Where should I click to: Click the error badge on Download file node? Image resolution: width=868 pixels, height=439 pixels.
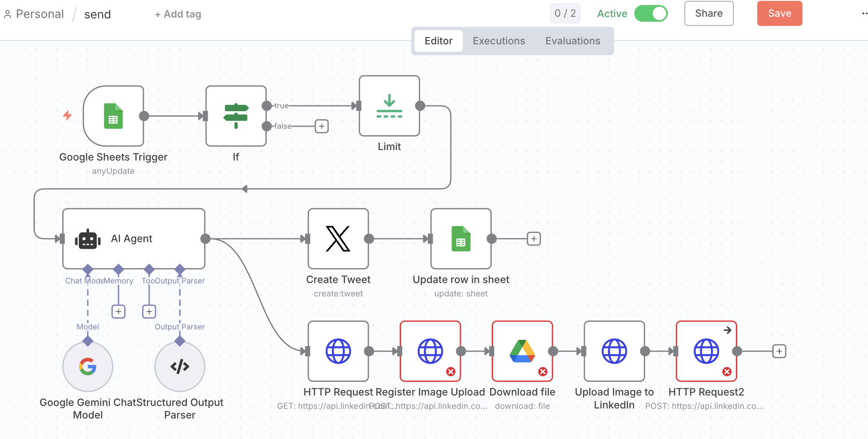click(x=543, y=372)
